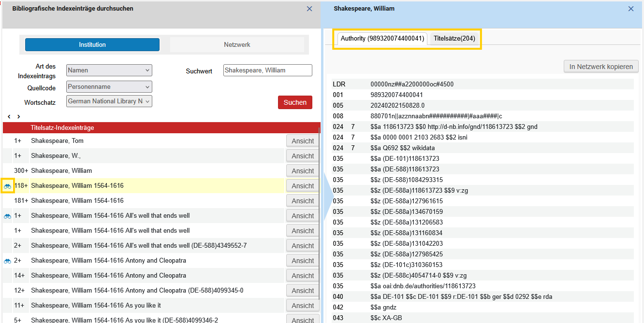The width and height of the screenshot is (644, 323).
Task: Open the Authority (989320074400041) tab
Action: (x=382, y=39)
